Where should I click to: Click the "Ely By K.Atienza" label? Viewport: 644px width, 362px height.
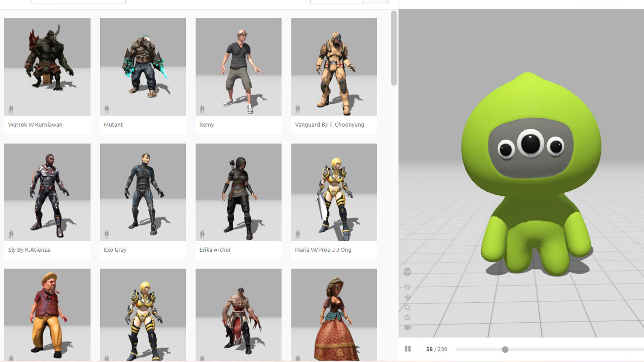tap(29, 250)
